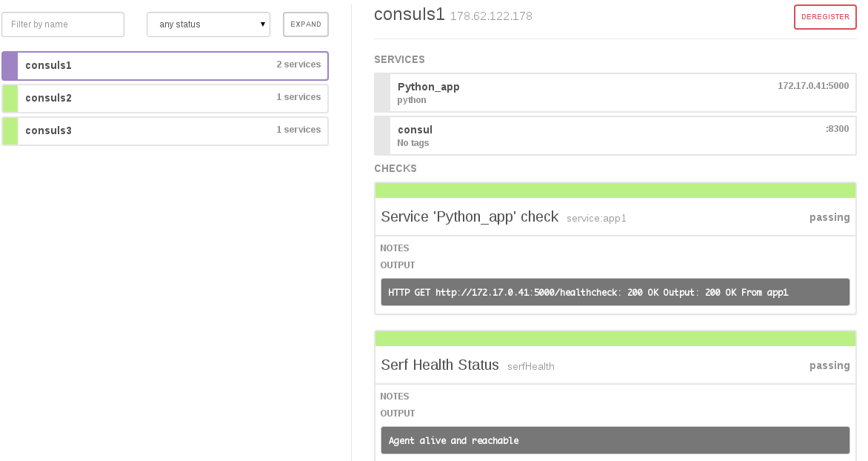Deregister the consuls1 node
This screenshot has width=868, height=461.
pyautogui.click(x=824, y=17)
